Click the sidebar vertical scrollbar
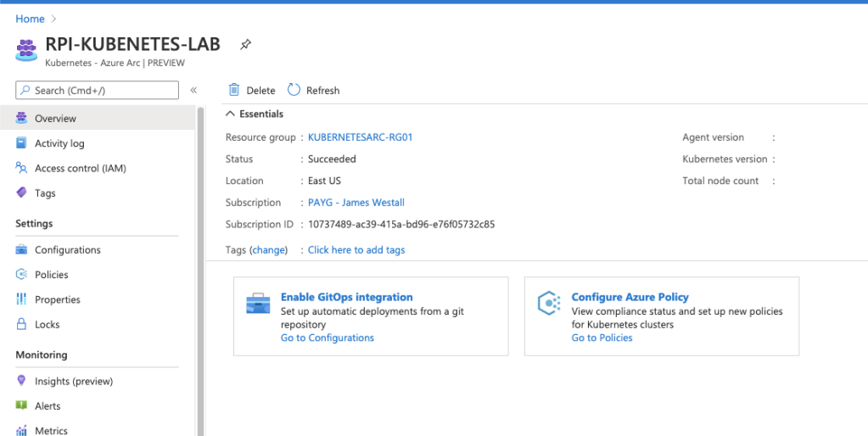The height and width of the screenshot is (436, 868). tap(200, 254)
